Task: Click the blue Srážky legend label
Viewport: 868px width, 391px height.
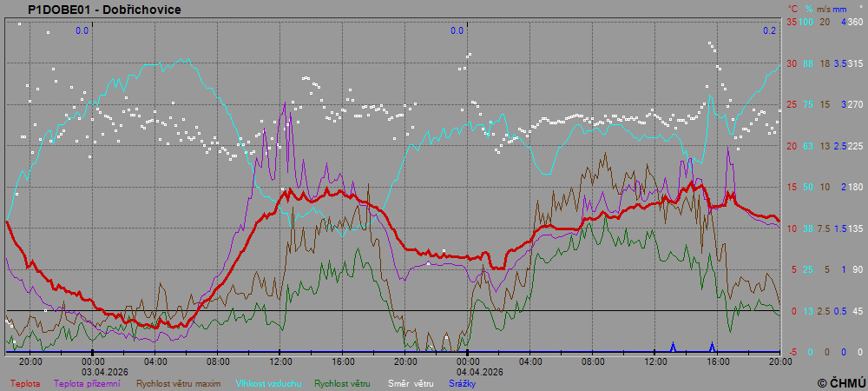Action: (x=462, y=382)
